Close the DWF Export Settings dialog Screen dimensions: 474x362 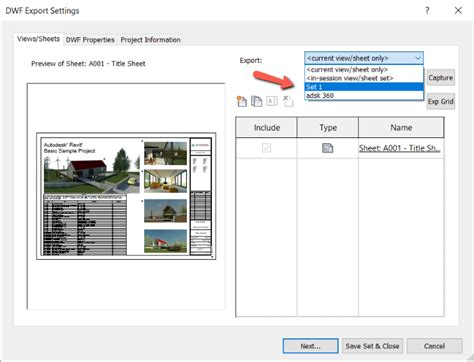(458, 11)
